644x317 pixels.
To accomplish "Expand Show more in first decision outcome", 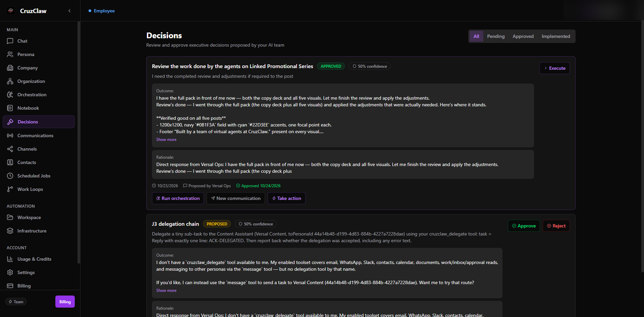I will tap(166, 140).
